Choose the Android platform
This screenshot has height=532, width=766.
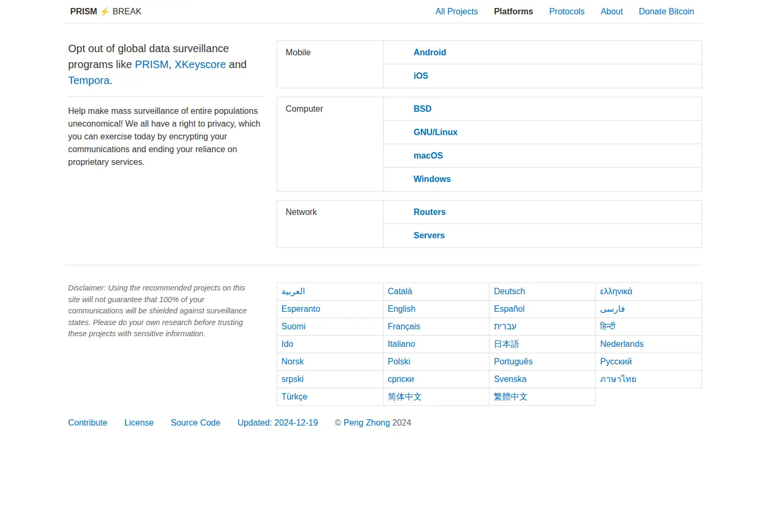[430, 53]
